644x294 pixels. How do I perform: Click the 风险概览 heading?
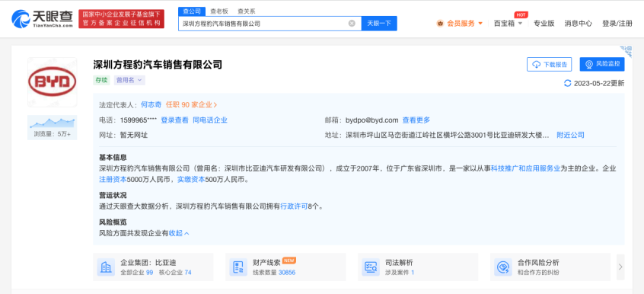[x=113, y=222]
